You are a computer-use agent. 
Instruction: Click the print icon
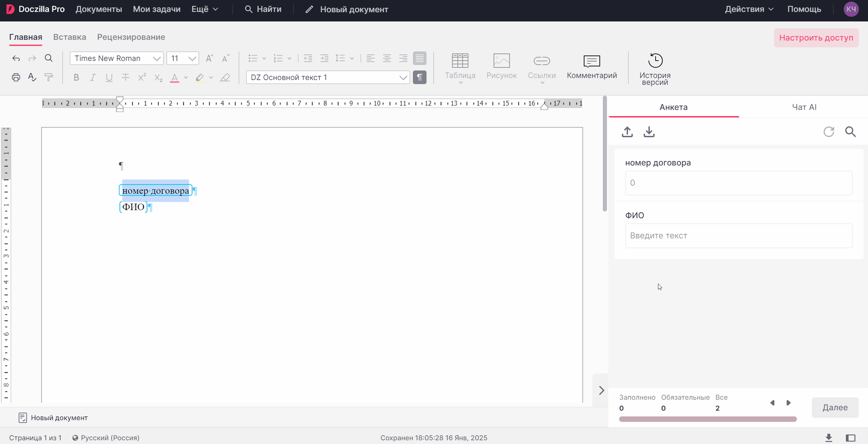pyautogui.click(x=16, y=77)
